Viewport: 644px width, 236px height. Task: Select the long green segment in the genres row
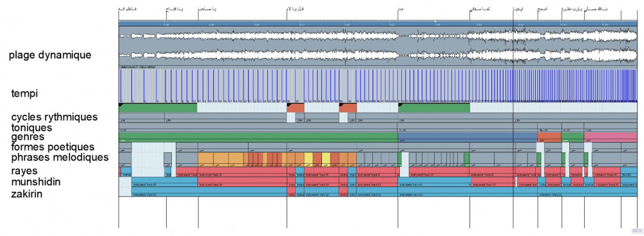click(258, 137)
